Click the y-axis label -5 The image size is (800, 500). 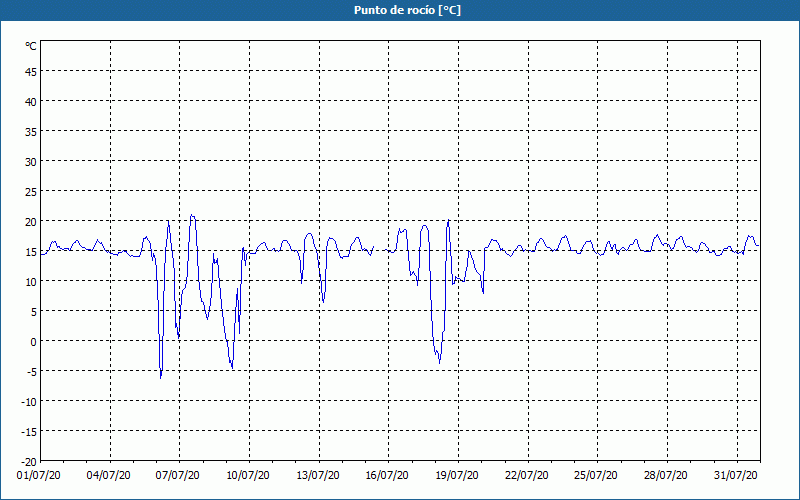pos(31,372)
